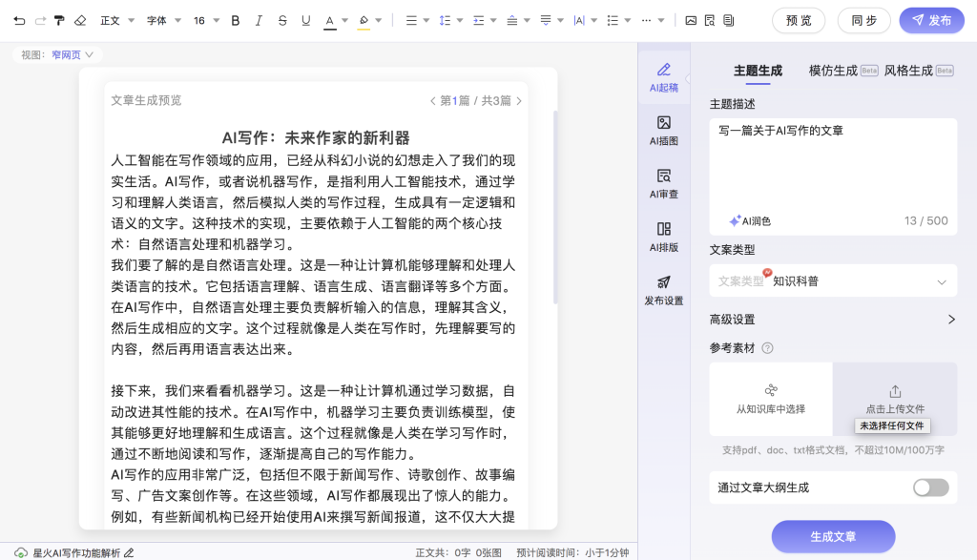Open the AI审查 sidebar panel
This screenshot has height=560, width=977.
pyautogui.click(x=664, y=184)
